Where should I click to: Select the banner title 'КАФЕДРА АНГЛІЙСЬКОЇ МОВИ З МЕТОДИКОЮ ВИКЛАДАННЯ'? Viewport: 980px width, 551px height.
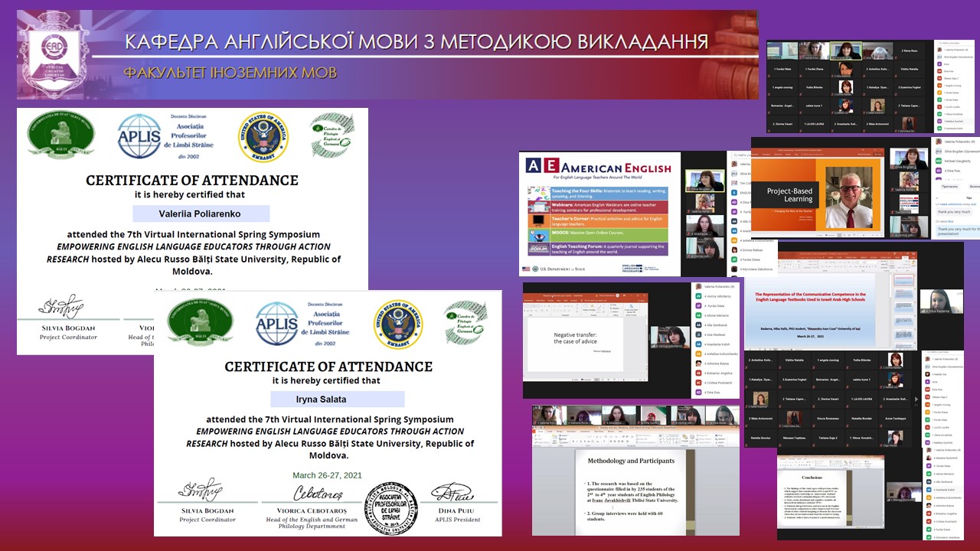(x=416, y=41)
